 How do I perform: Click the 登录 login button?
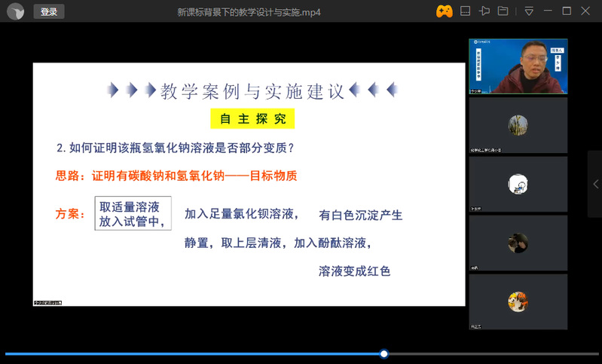49,11
